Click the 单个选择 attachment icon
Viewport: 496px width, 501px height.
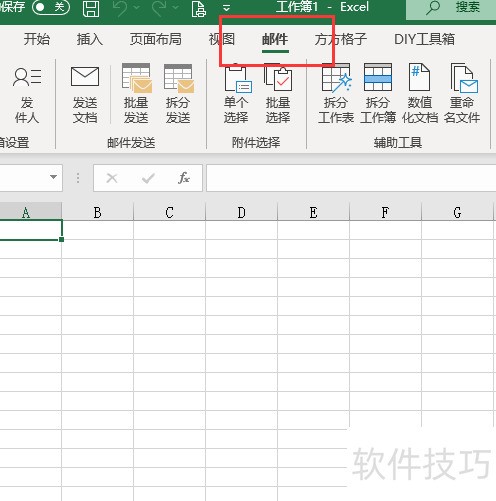pos(236,94)
